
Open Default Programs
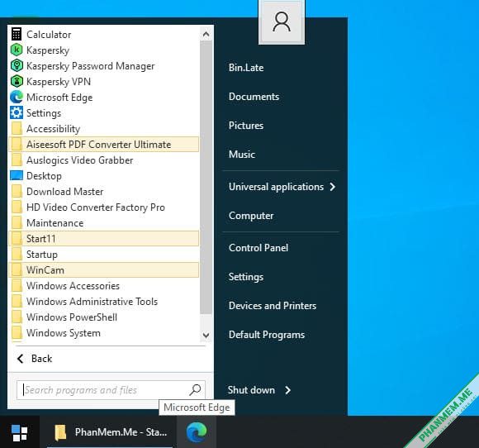(267, 335)
